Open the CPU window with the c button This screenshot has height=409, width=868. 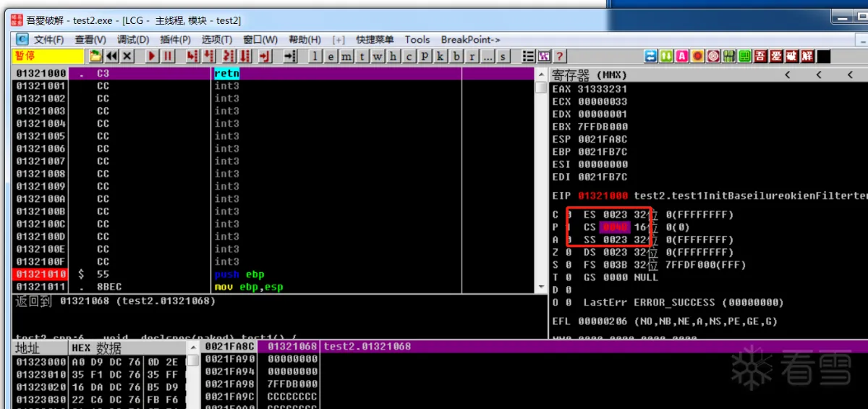point(409,56)
